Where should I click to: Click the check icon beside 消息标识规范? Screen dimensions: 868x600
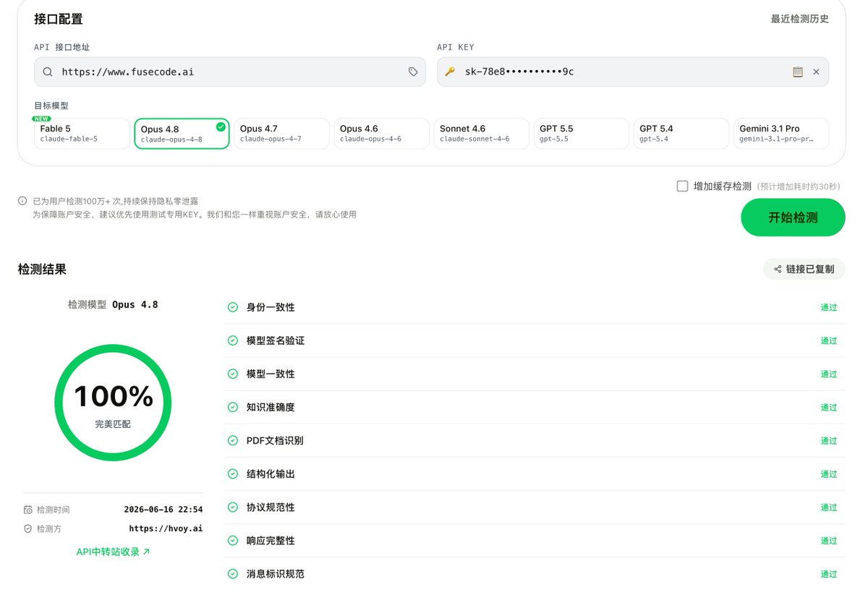click(233, 574)
